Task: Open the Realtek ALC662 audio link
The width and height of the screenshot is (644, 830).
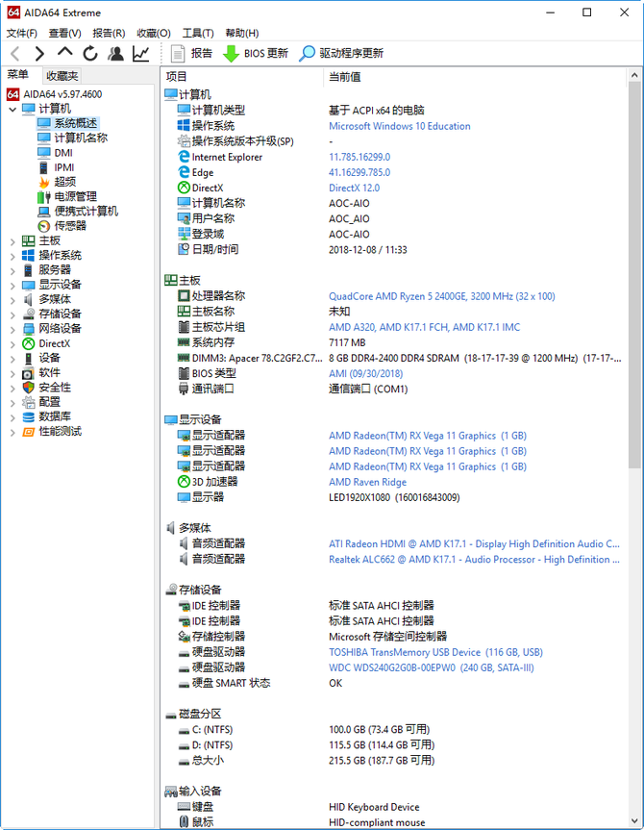Action: (474, 560)
